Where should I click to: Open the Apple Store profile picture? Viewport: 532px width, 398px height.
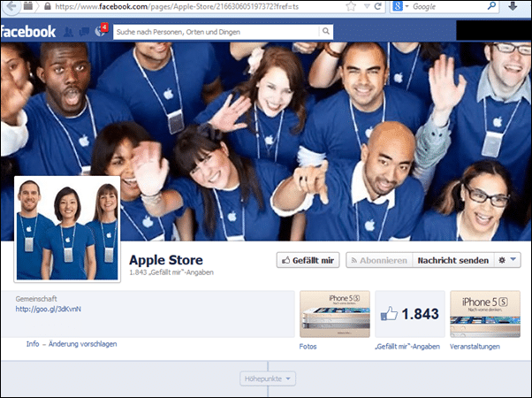pos(67,229)
